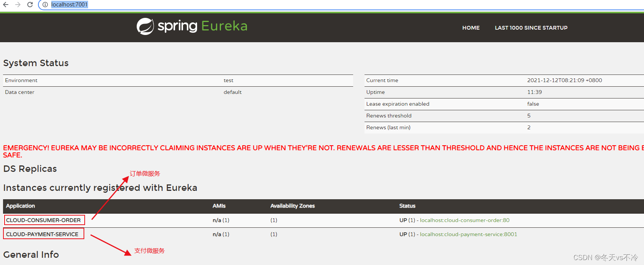Click the DS Replicas heading

coord(30,169)
